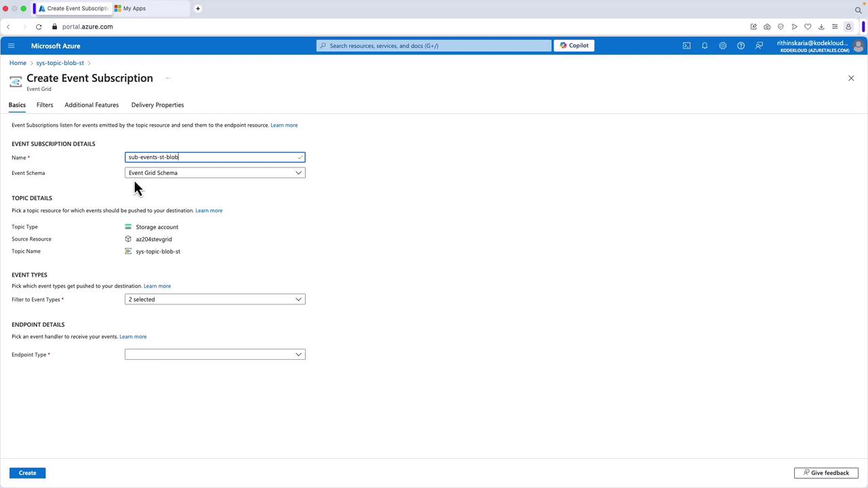Switch to the Filters tab
Viewport: 868px width, 488px height.
(x=45, y=105)
